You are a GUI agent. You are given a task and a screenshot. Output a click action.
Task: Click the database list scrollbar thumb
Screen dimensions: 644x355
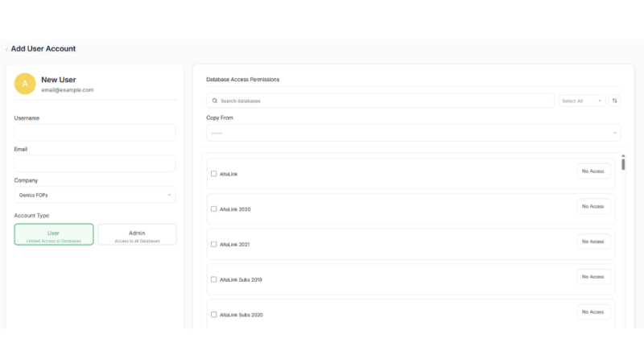[x=623, y=164]
